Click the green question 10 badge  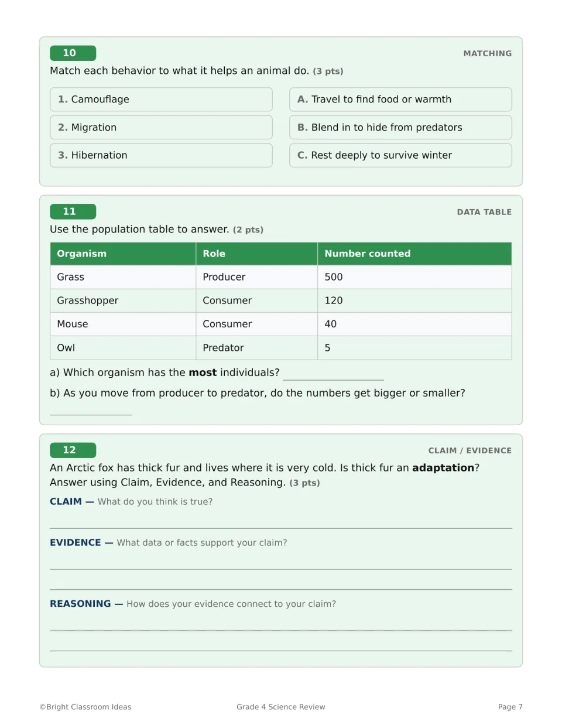73,53
